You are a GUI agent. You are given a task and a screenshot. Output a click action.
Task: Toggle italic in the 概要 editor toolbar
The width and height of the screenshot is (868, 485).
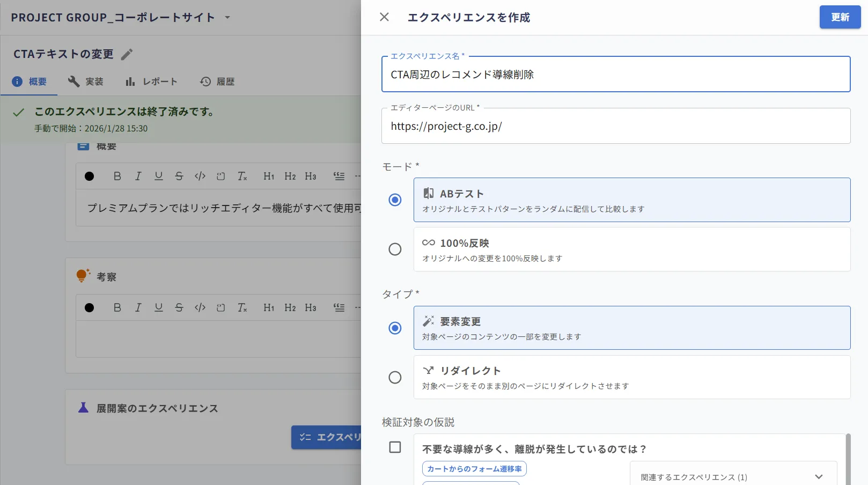pyautogui.click(x=138, y=176)
